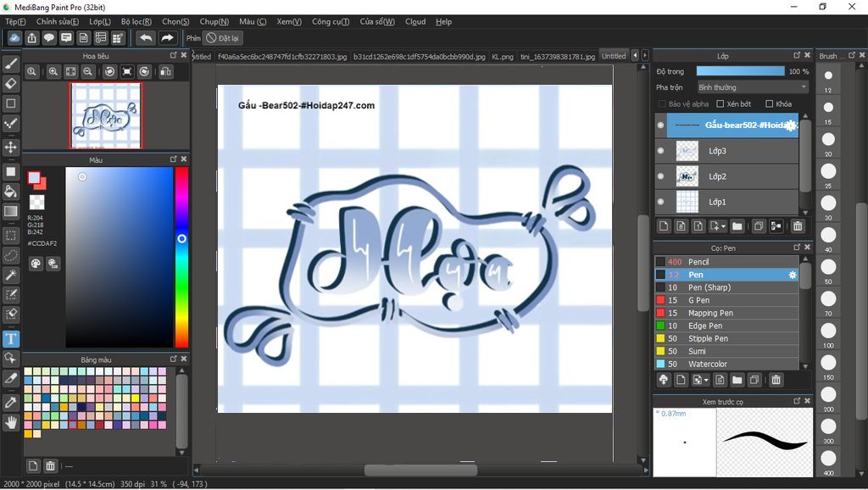
Task: Select the Lớp2 layer row
Action: (x=727, y=176)
